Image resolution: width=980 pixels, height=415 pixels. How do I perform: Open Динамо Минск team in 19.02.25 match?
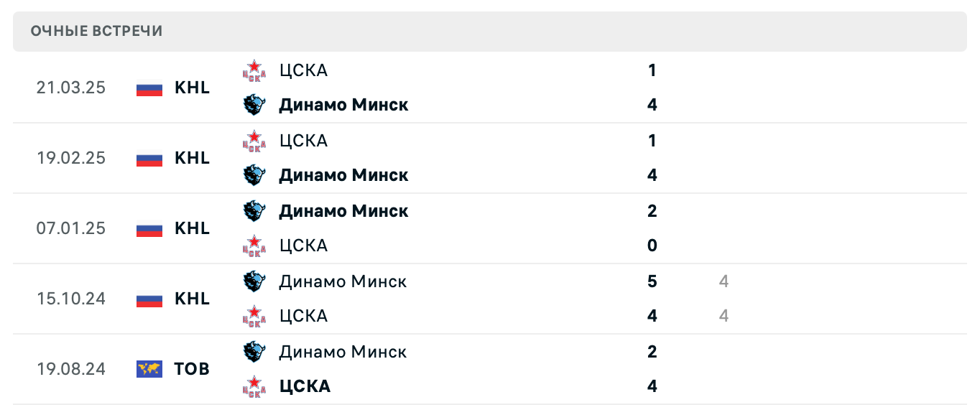pyautogui.click(x=343, y=175)
